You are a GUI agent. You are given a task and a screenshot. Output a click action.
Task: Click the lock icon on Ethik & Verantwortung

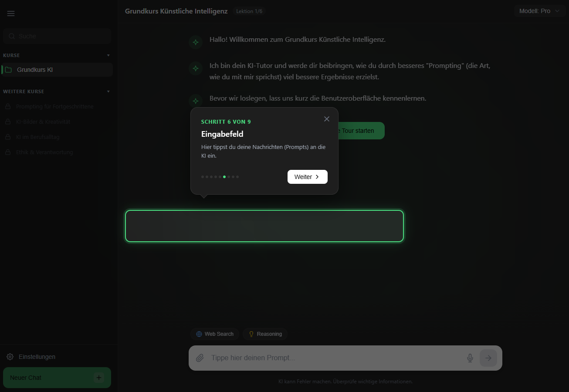(x=8, y=152)
